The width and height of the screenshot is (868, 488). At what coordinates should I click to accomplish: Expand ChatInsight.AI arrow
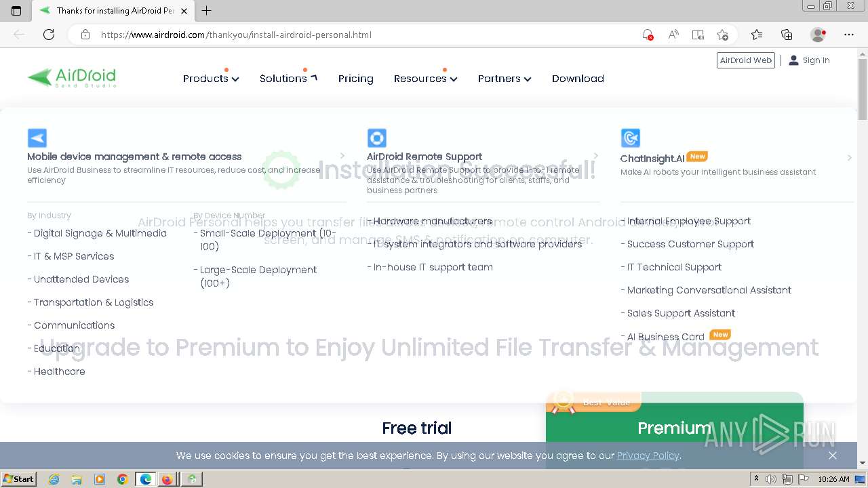pos(849,158)
